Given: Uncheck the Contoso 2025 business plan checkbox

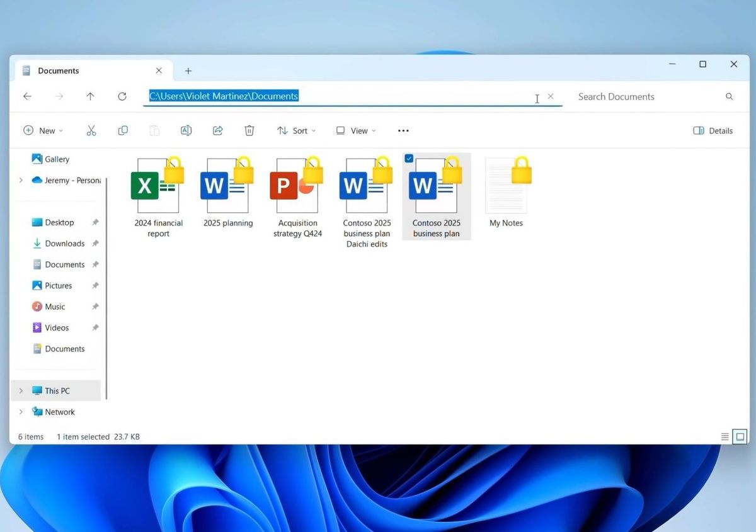Looking at the screenshot, I should (x=409, y=159).
